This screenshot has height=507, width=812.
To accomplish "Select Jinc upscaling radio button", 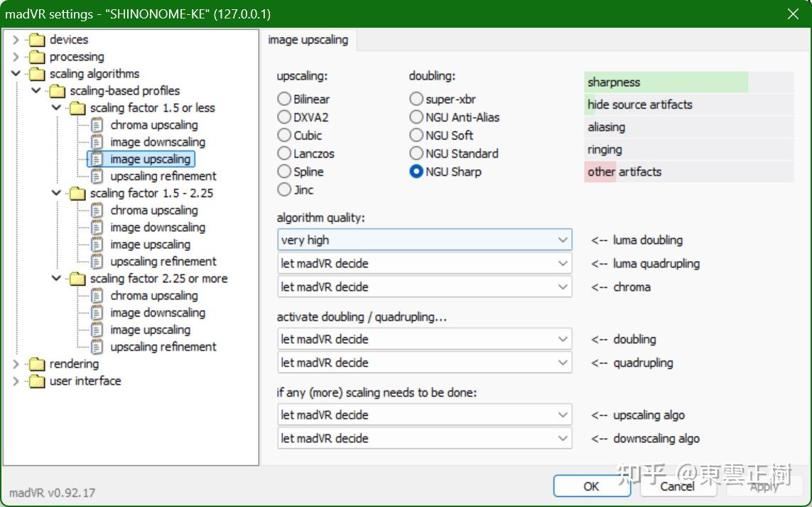I will (x=284, y=190).
